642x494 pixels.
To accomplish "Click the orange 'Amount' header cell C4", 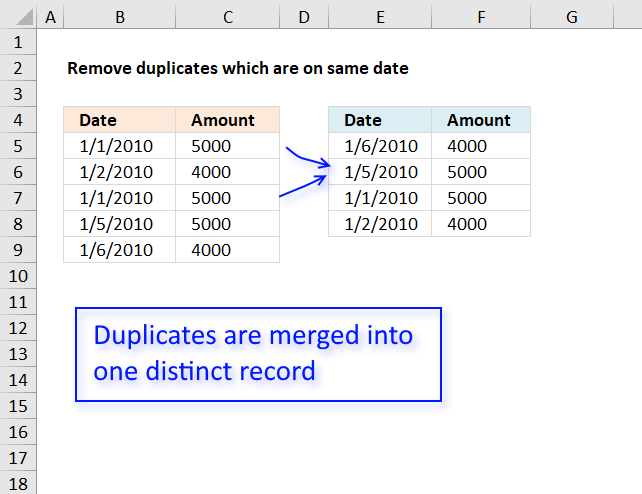I will pyautogui.click(x=228, y=120).
